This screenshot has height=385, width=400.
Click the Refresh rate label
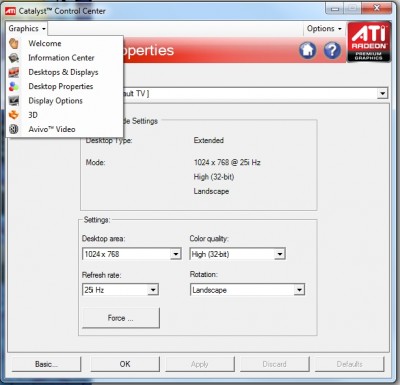[102, 275]
